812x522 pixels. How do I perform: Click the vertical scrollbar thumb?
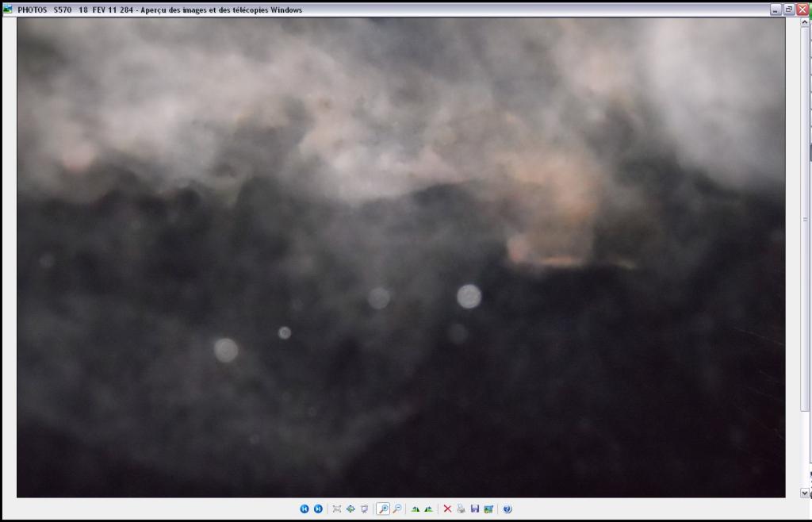coord(806,219)
